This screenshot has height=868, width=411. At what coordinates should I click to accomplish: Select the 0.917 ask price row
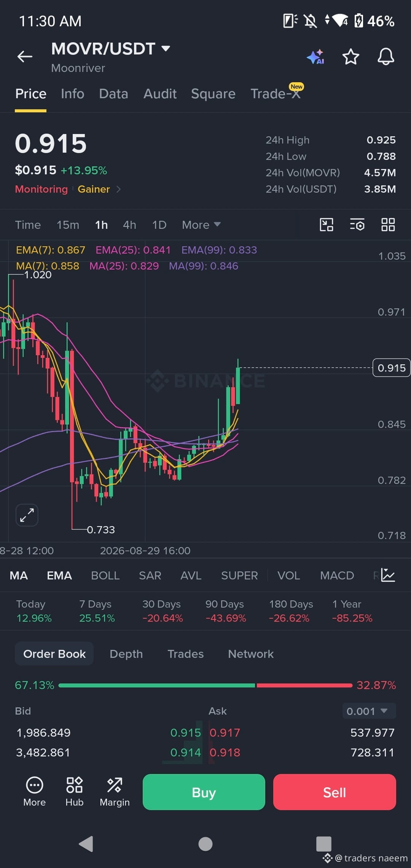302,732
